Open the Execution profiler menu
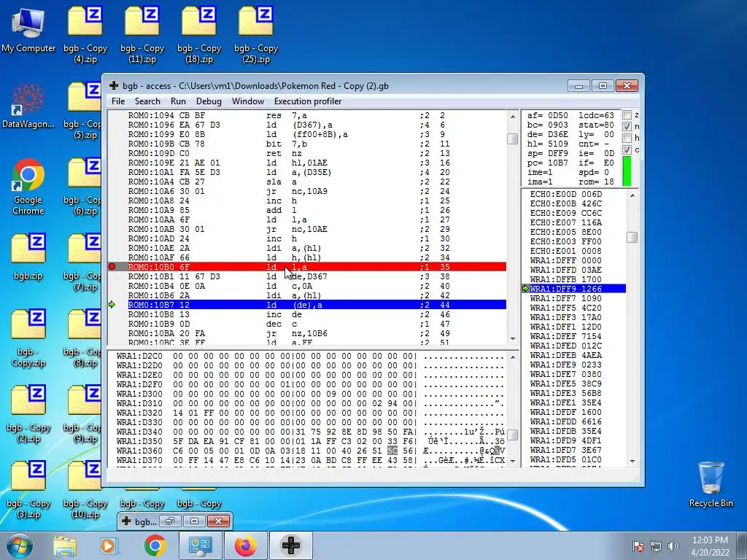The height and width of the screenshot is (560, 747). [308, 101]
